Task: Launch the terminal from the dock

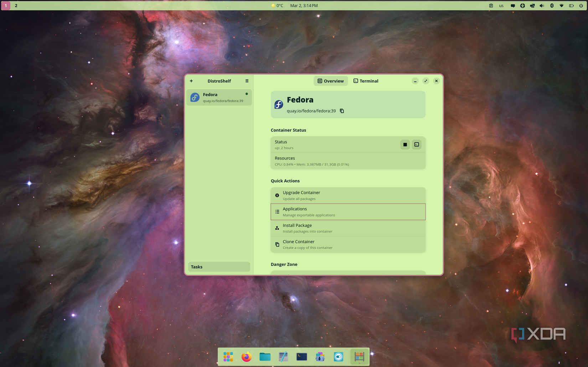Action: (x=302, y=357)
